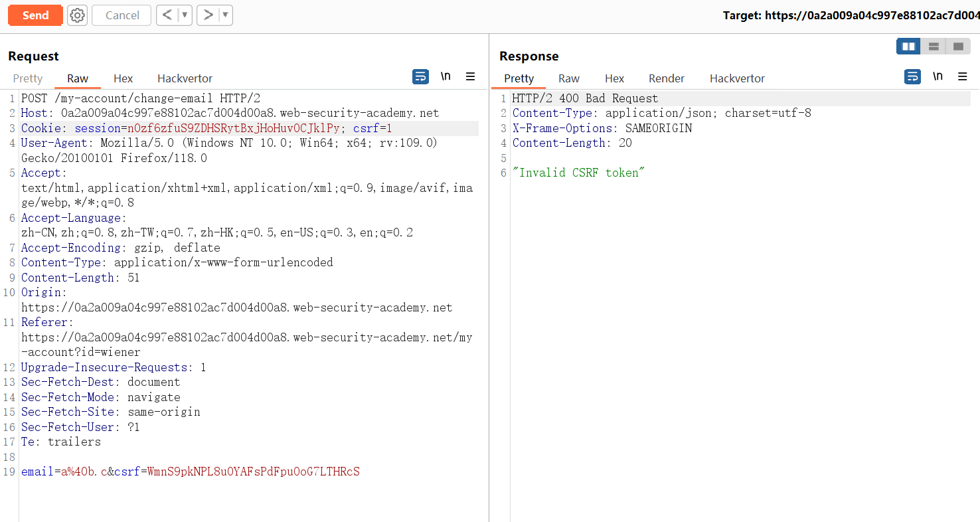Click the orange Send button
This screenshot has height=522, width=980.
pyautogui.click(x=35, y=15)
